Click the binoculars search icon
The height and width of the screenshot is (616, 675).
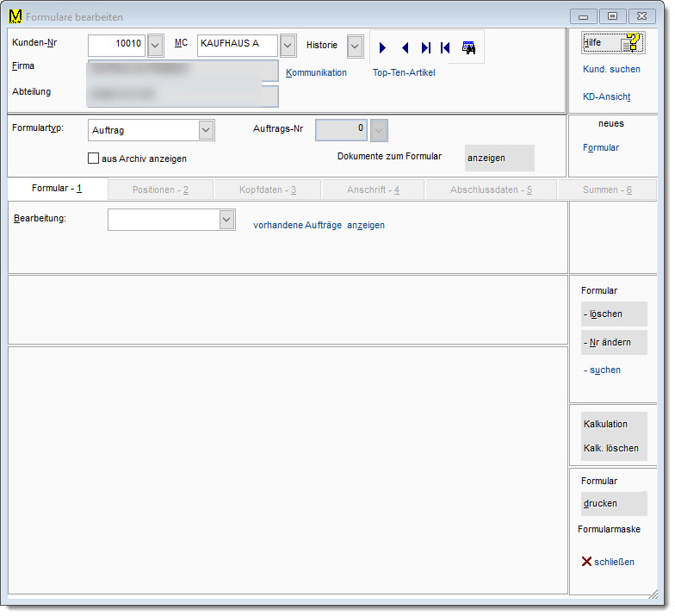tap(468, 48)
